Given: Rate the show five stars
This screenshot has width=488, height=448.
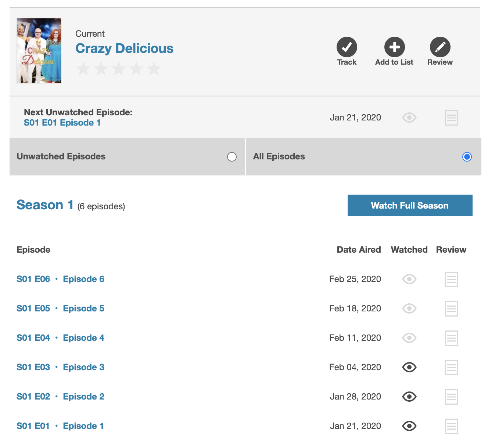Looking at the screenshot, I should point(154,69).
